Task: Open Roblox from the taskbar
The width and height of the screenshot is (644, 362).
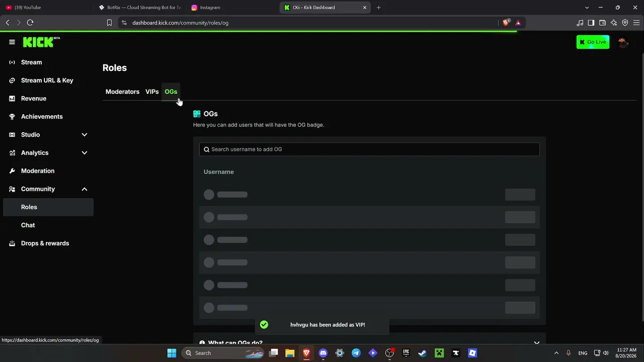Action: coord(472,353)
